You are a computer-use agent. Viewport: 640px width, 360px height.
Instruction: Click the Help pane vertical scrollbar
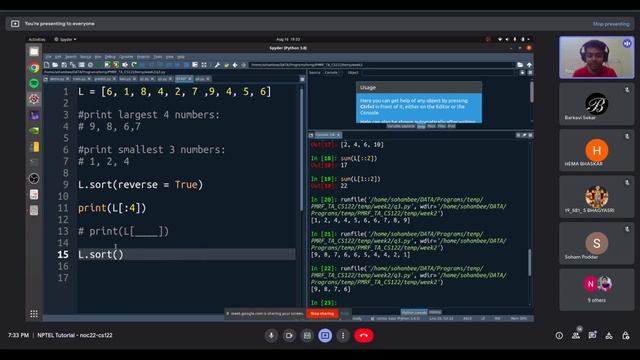[531, 92]
